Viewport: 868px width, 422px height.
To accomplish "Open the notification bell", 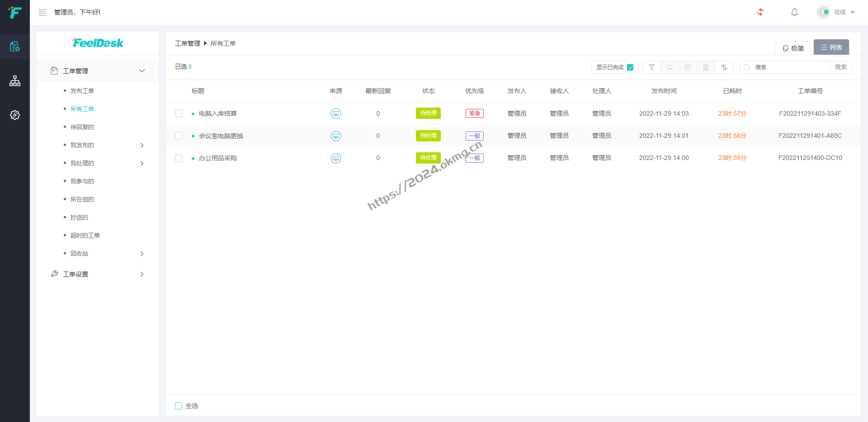I will pos(794,12).
